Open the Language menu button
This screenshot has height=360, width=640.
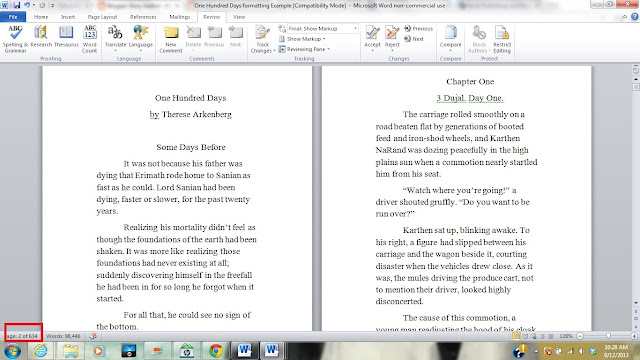[140, 39]
